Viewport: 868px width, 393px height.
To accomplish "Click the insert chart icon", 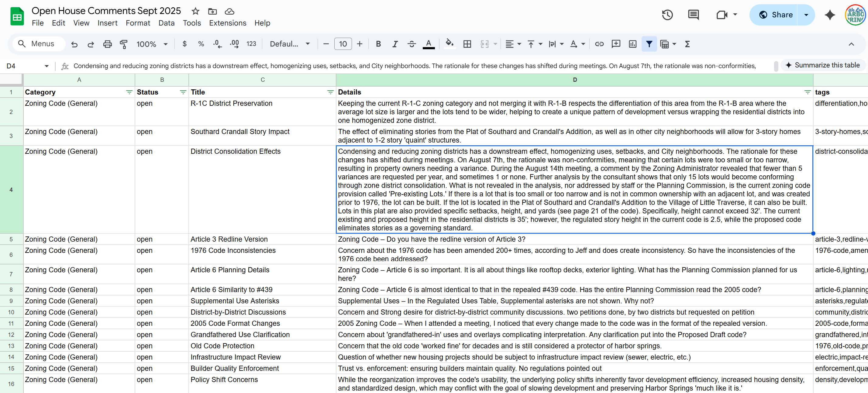I will [632, 44].
